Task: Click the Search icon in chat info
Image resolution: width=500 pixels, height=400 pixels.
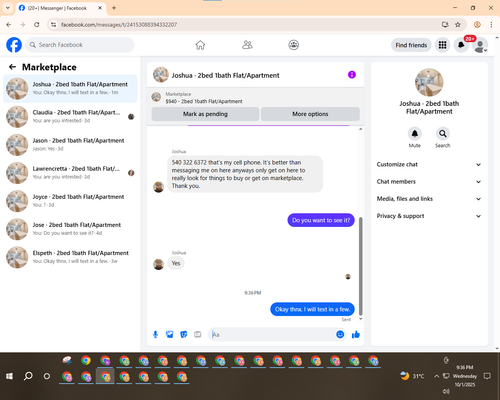Action: coord(443,134)
